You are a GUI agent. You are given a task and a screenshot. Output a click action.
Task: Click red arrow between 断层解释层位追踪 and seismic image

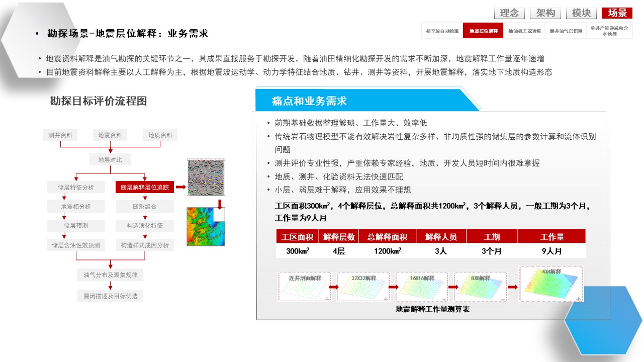point(180,187)
